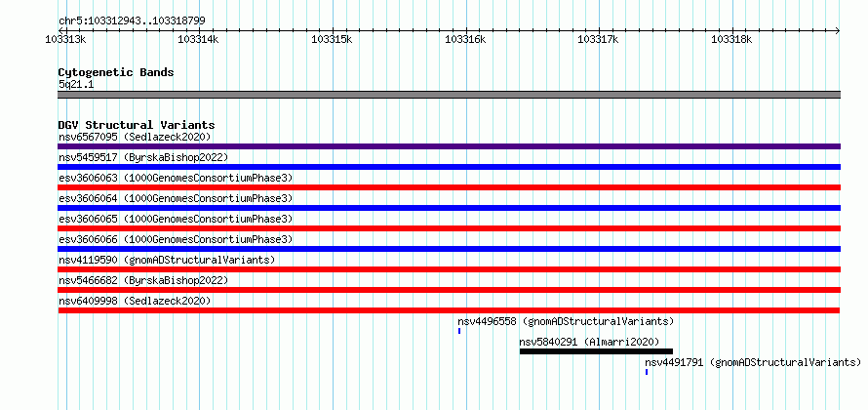The width and height of the screenshot is (868, 410).
Task: Open nsv4496558 (gnomADStructuralVariants) label
Action: (x=566, y=321)
